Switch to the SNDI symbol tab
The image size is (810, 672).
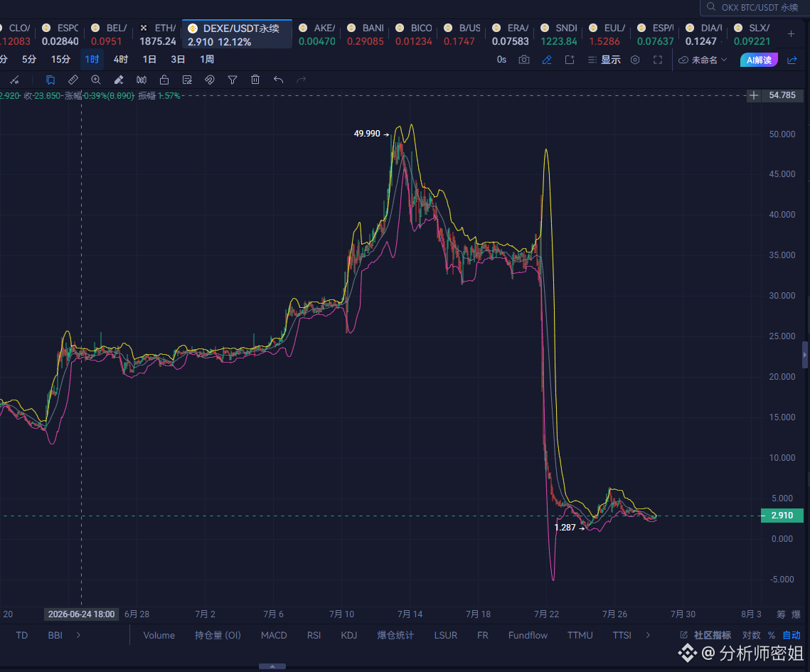point(559,34)
